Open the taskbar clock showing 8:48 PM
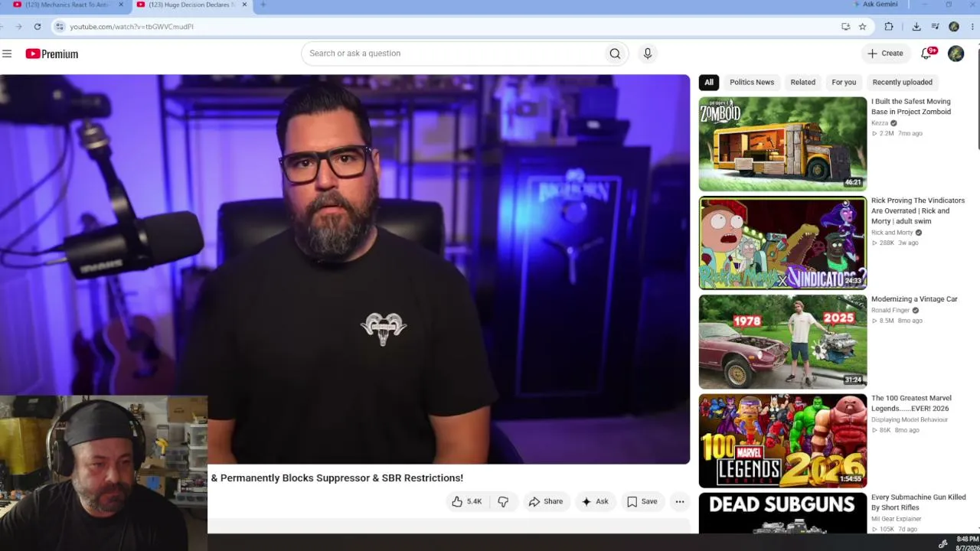Image resolution: width=980 pixels, height=551 pixels. click(967, 543)
